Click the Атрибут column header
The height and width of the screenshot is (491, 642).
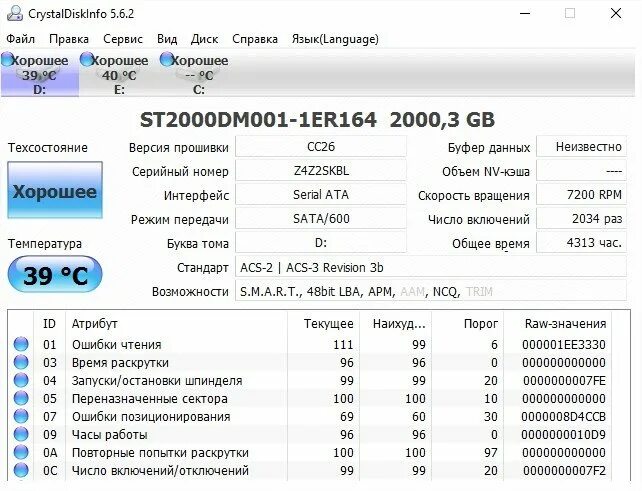pyautogui.click(x=176, y=324)
